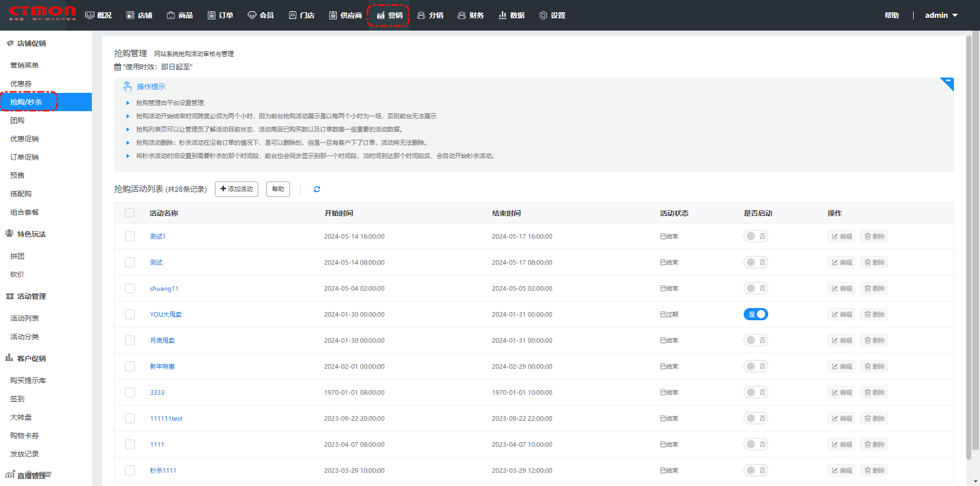Click the 添加活动 button
The width and height of the screenshot is (980, 486).
(236, 189)
